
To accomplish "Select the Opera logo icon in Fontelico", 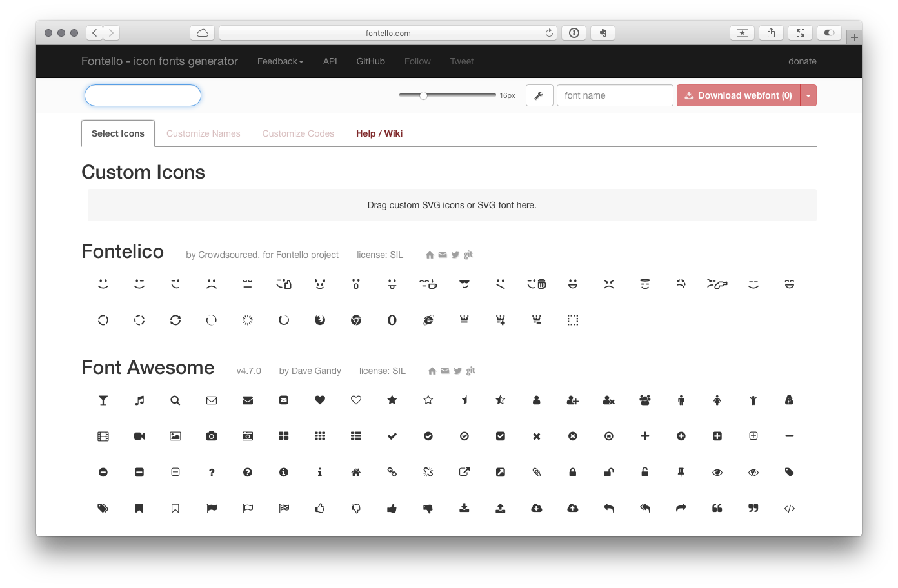I will coord(392,320).
